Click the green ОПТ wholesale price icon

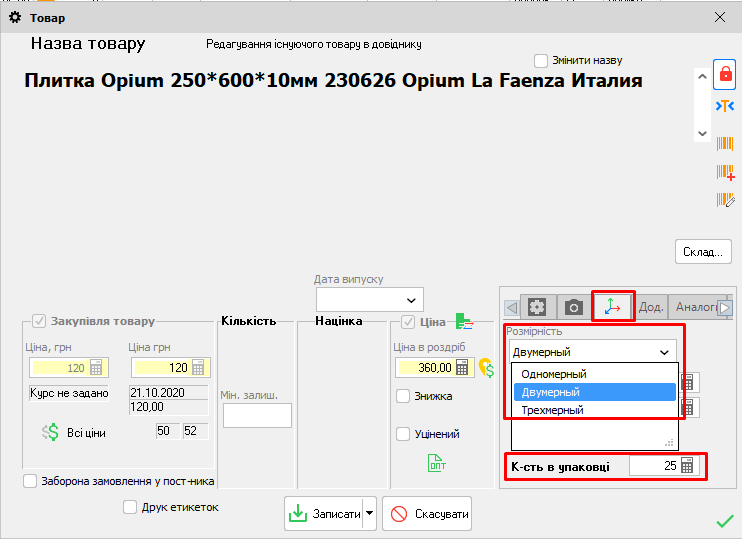pyautogui.click(x=437, y=463)
